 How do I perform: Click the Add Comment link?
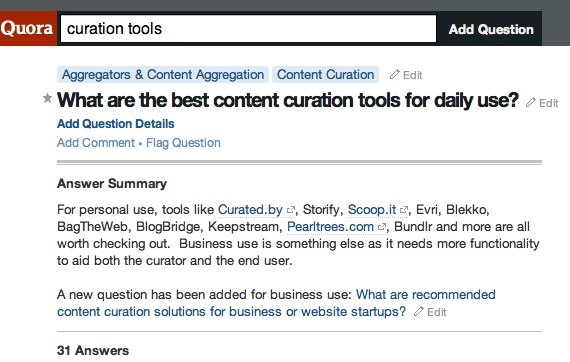96,143
